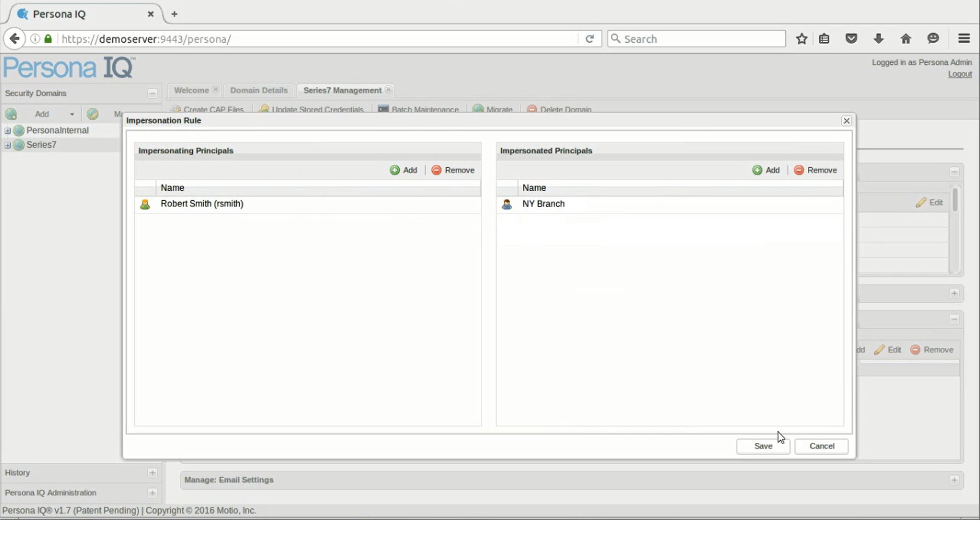Viewport: 980px width, 535px height.
Task: Click Remove in the background panel
Action: tap(932, 350)
